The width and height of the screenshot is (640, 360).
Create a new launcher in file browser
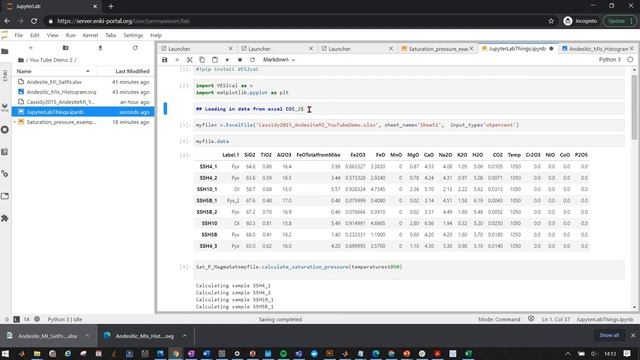[x=31, y=48]
